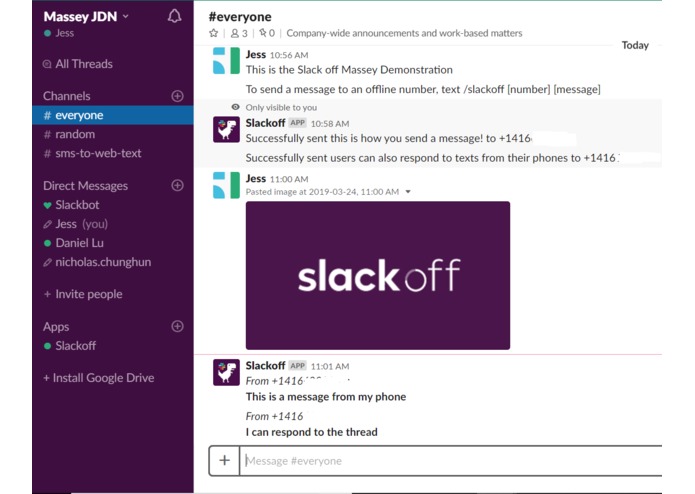Image resolution: width=695 pixels, height=494 pixels.
Task: Click the Direct Messages section header
Action: [85, 186]
